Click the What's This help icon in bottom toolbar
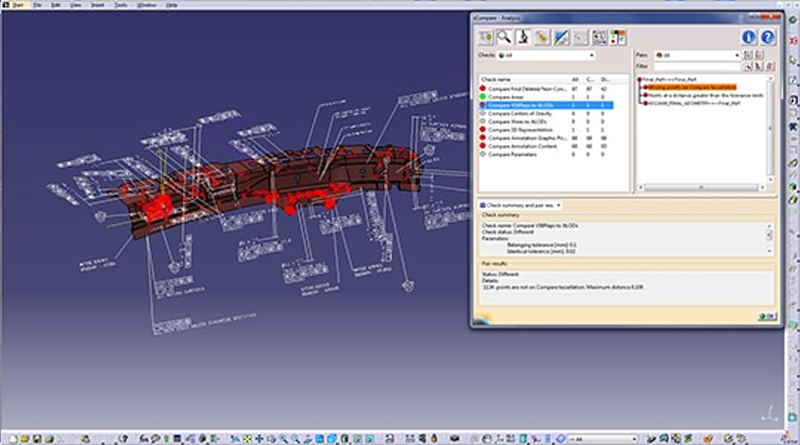The image size is (800, 445). (x=123, y=438)
